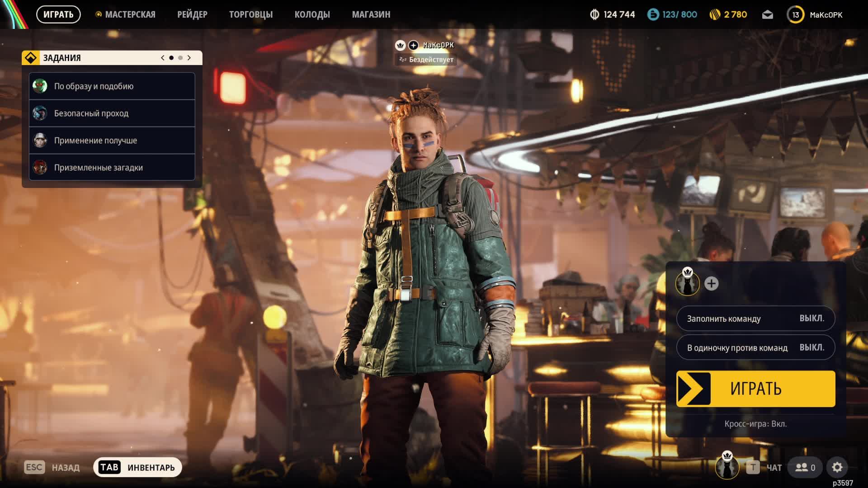Open the МАСТЕРСКАЯ tab
Viewport: 868px width, 488px height.
pyautogui.click(x=130, y=14)
